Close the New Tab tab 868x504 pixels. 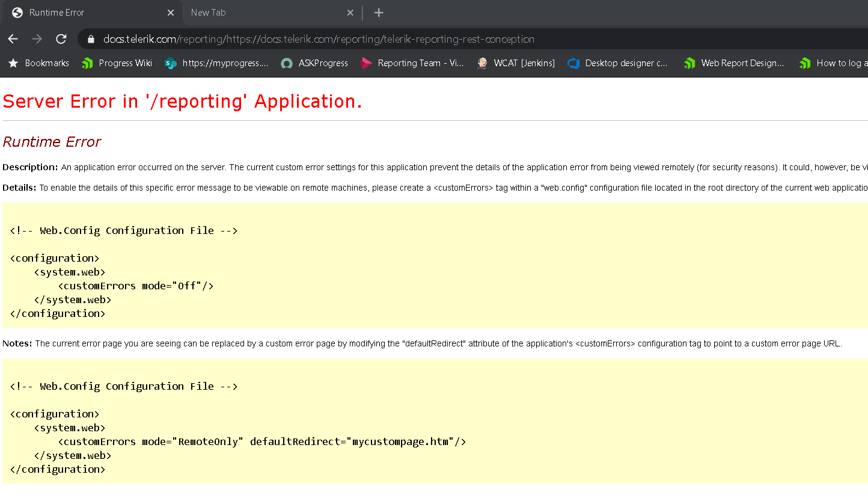[x=350, y=13]
